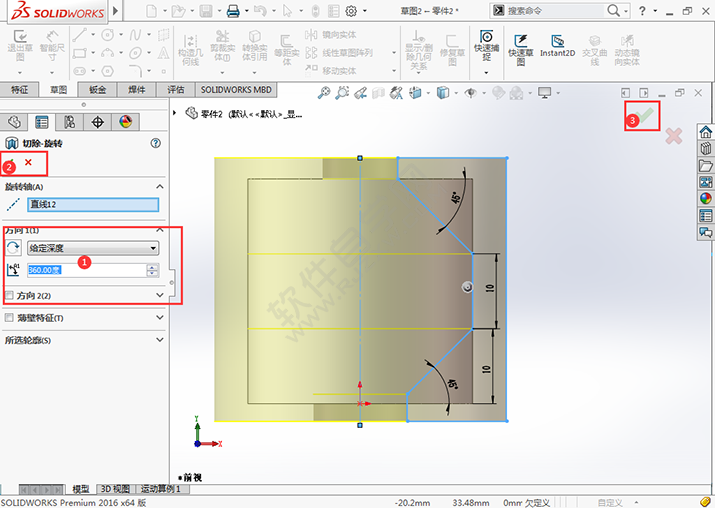Open the DimXpertManager crosshair tab
This screenshot has height=508, width=715.
(x=97, y=122)
